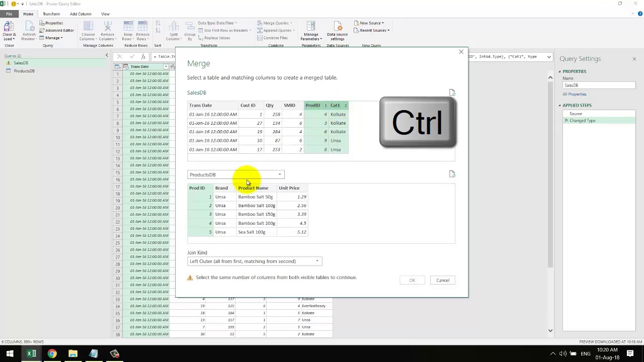644x362 pixels.
Task: Switch to the Transform ribbon tab
Action: (51, 14)
